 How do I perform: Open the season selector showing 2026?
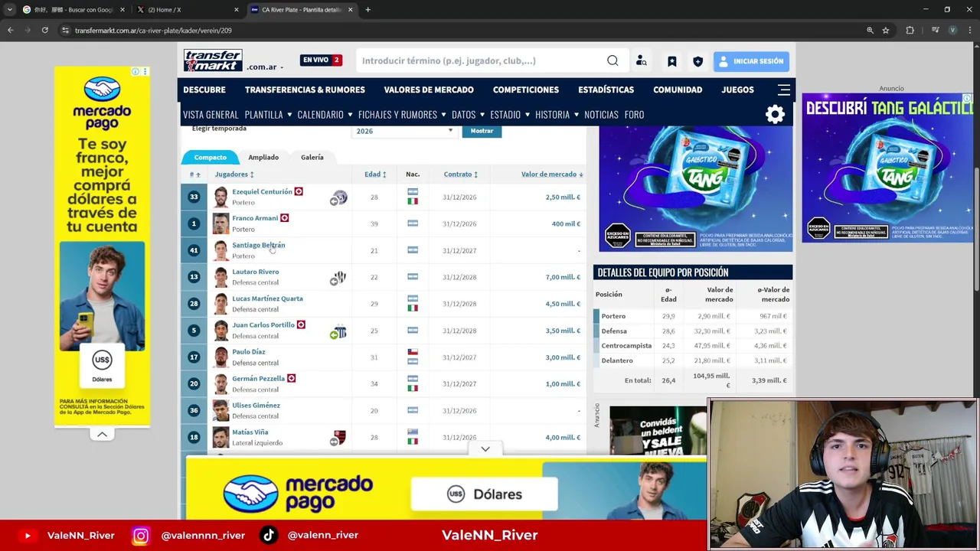coord(404,131)
